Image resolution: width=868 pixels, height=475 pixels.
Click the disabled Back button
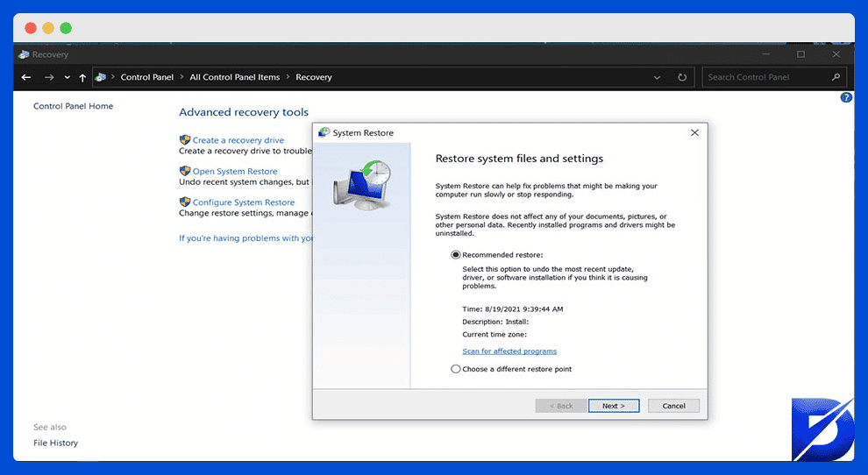[x=561, y=406]
